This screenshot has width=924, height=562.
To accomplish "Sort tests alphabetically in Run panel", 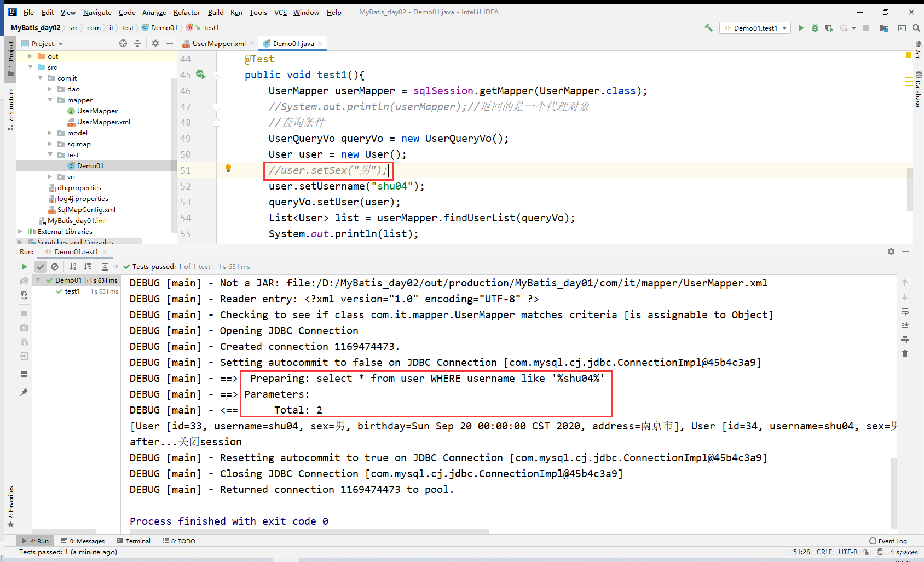I will [x=73, y=267].
